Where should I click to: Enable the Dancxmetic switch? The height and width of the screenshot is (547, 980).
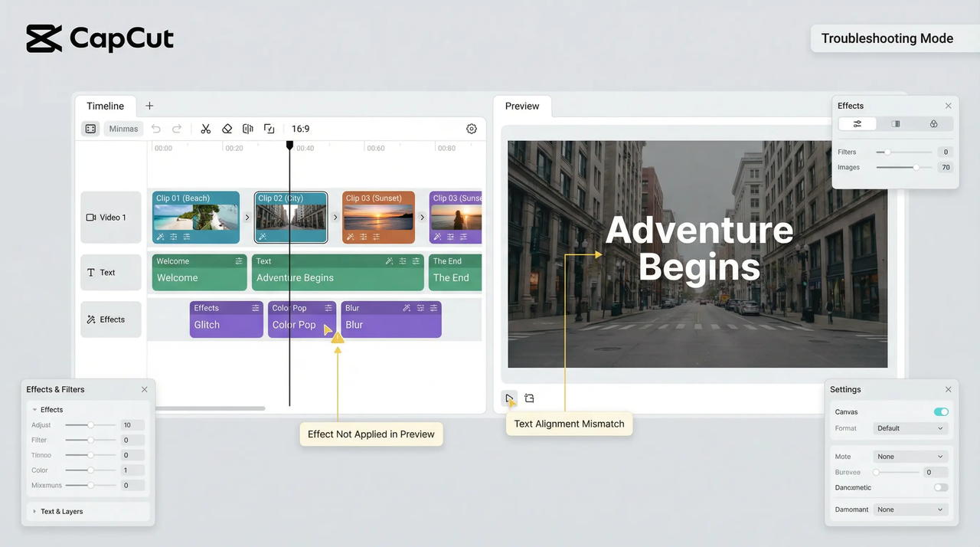click(x=941, y=487)
